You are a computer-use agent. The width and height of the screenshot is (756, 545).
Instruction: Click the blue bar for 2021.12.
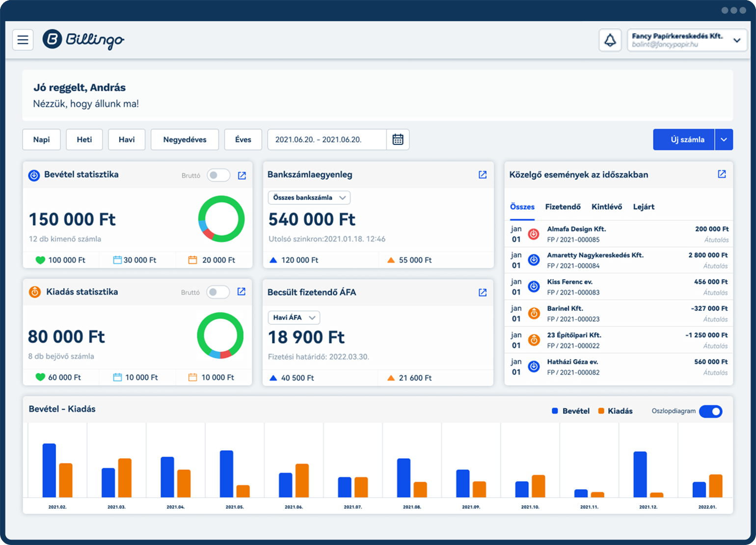coord(640,474)
